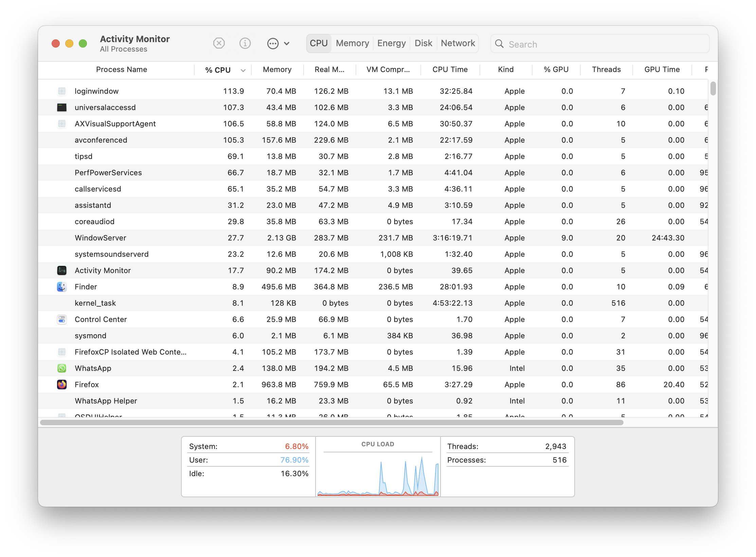The image size is (756, 557).
Task: Click the ellipsis more-actions toolbar icon
Action: click(x=273, y=43)
